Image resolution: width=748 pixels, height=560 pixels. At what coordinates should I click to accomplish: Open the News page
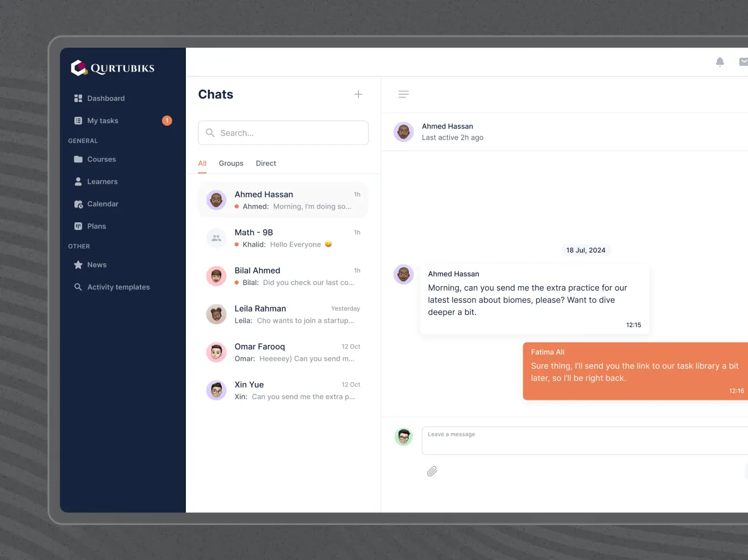pyautogui.click(x=97, y=264)
